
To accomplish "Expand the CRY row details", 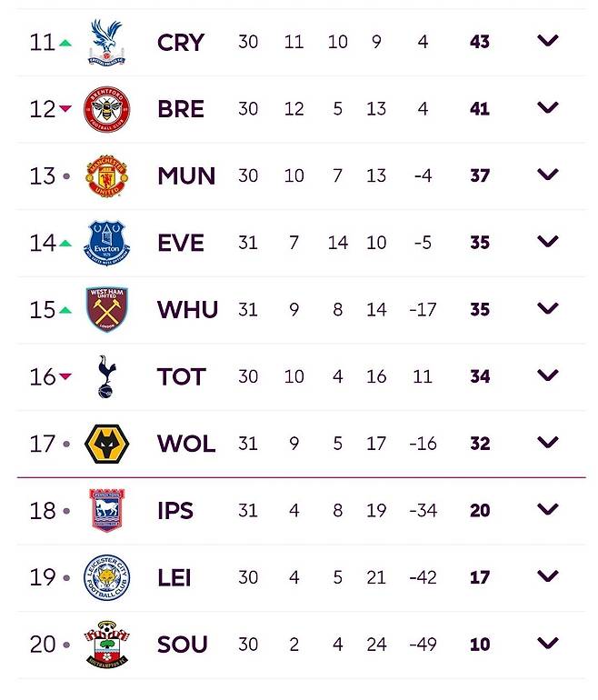I will (547, 41).
